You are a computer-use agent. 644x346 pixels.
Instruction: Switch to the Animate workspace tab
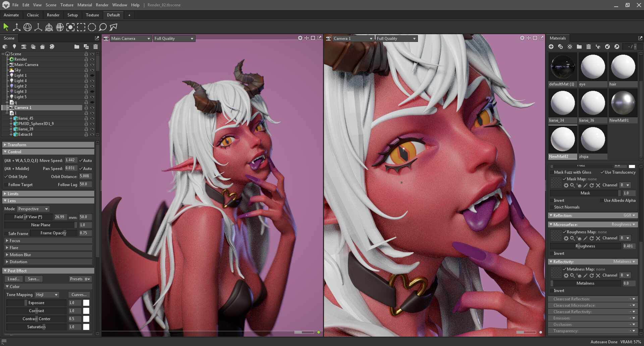11,15
